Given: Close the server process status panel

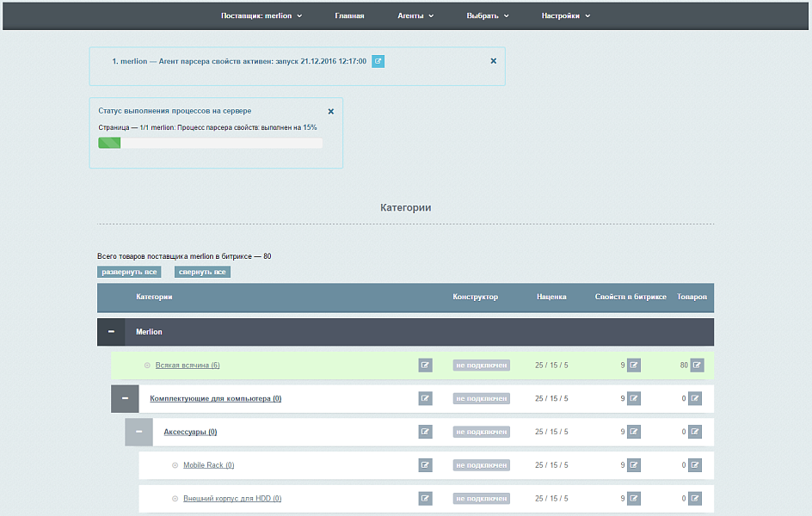Looking at the screenshot, I should tap(330, 111).
